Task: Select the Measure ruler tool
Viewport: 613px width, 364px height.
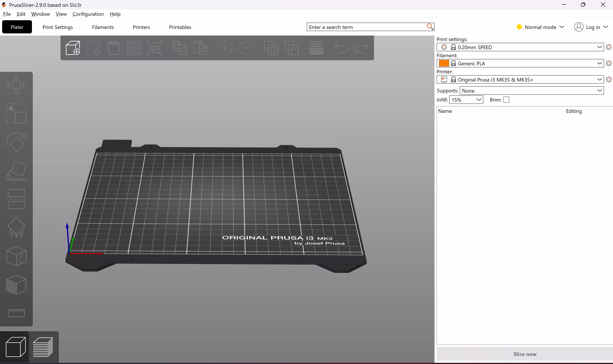Action: (x=16, y=313)
